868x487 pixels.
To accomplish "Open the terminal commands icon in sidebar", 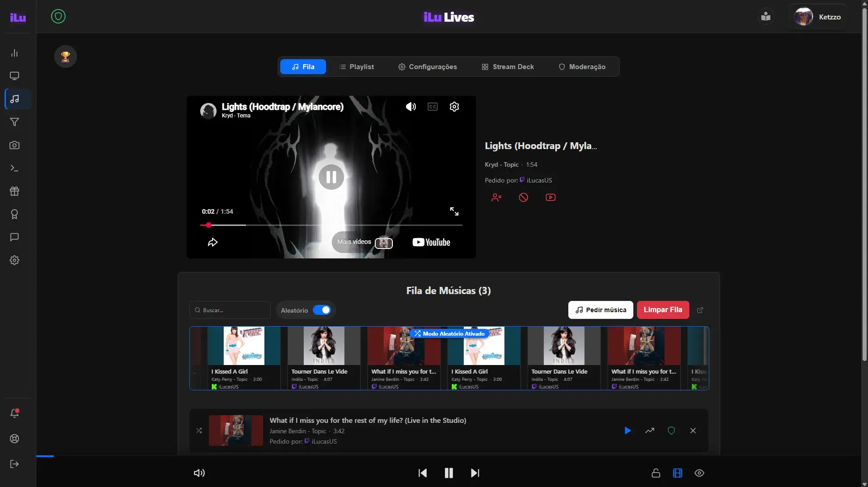I will tap(14, 168).
